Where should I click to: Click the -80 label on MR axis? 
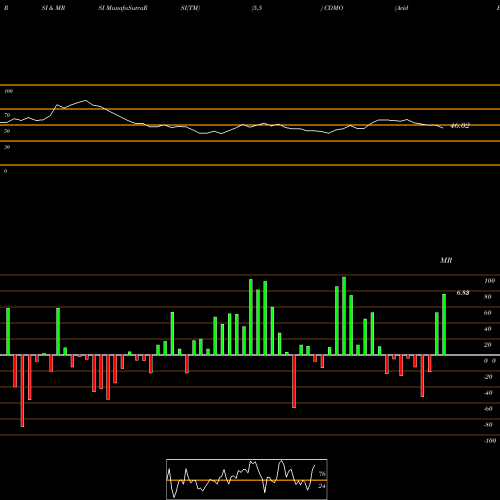pyautogui.click(x=488, y=425)
